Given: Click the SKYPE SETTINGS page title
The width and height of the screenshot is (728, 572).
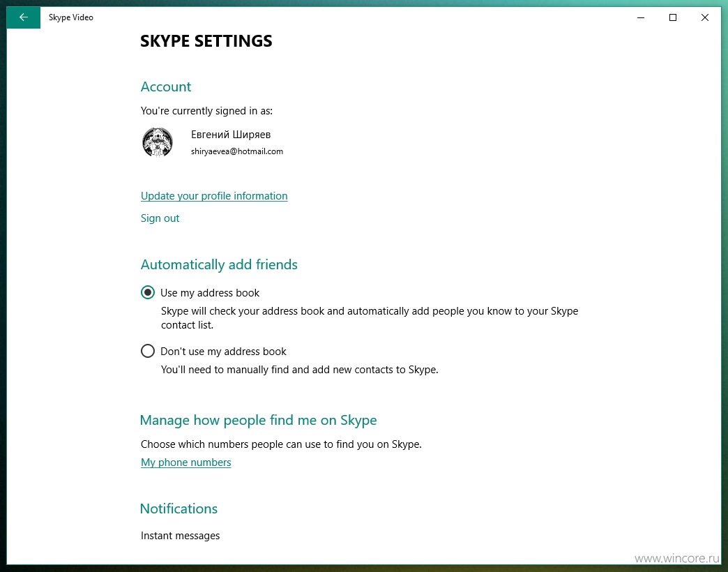Looking at the screenshot, I should 206,41.
